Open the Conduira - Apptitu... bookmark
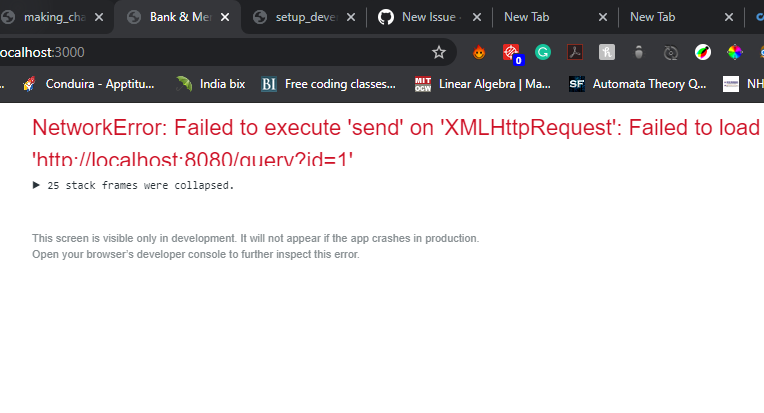Screen dimensions: 764x413 coord(89,84)
